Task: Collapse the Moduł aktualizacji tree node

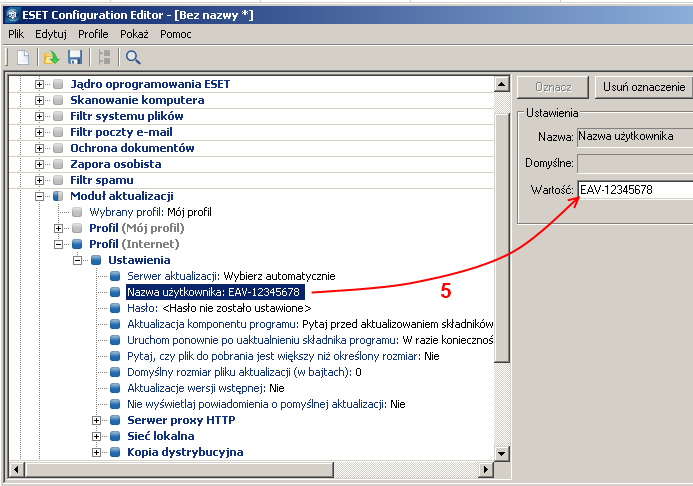Action: pyautogui.click(x=40, y=196)
